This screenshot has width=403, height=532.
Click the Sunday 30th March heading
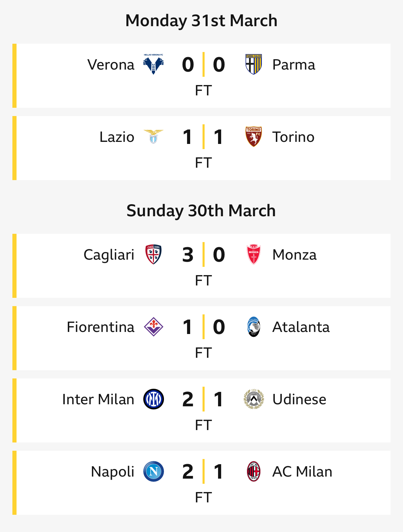click(201, 210)
